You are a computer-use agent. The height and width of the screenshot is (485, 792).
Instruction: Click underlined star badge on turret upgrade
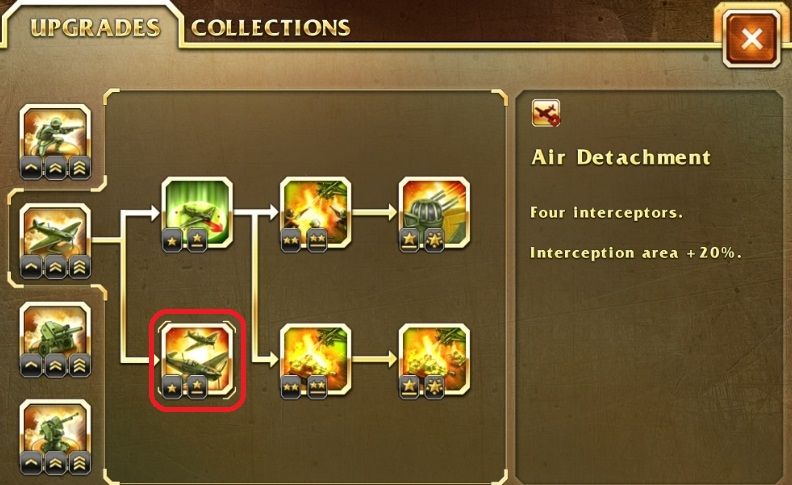(x=409, y=240)
